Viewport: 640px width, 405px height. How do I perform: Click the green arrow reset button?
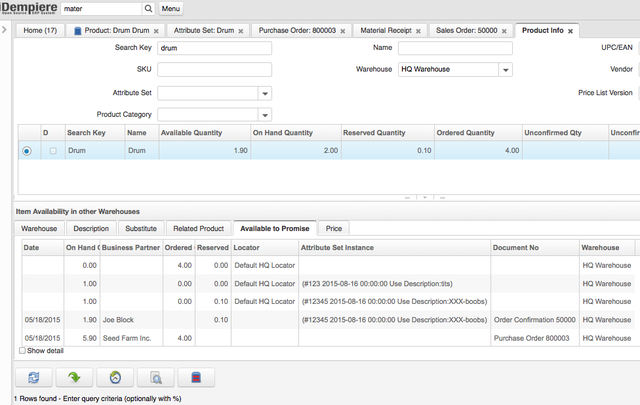75,378
